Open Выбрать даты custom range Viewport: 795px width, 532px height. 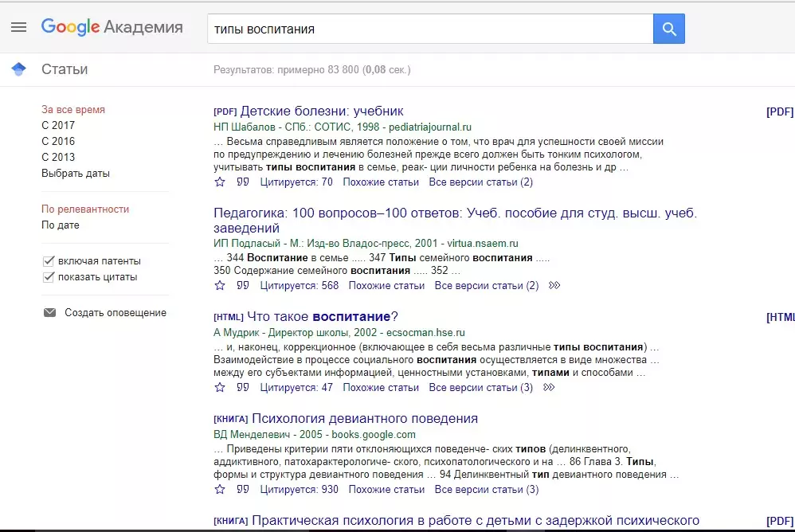click(x=76, y=174)
